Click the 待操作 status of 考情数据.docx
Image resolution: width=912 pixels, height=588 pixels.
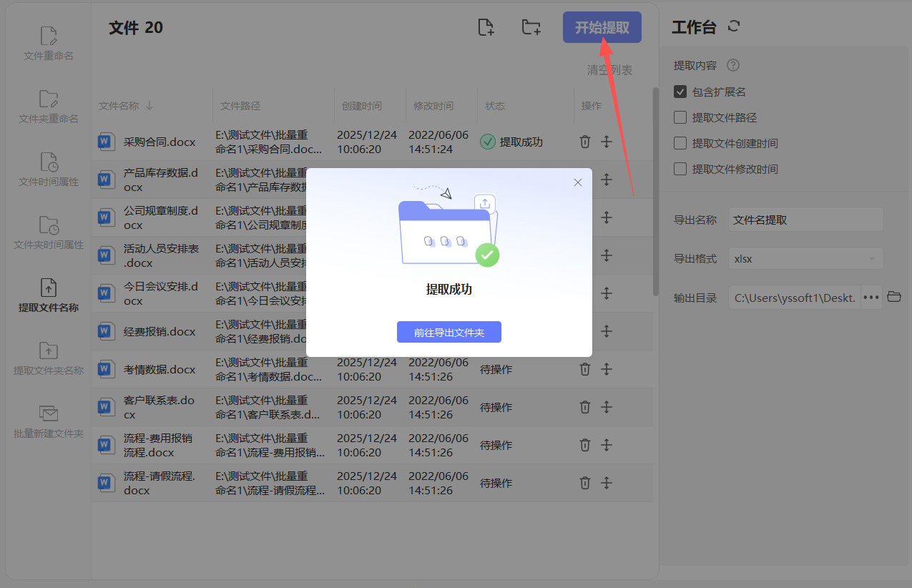point(496,369)
